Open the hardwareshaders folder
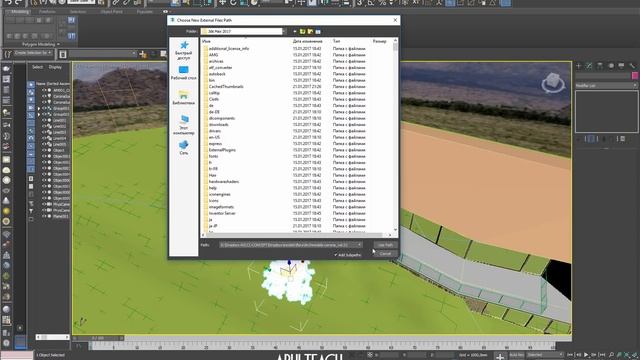The height and width of the screenshot is (360, 640). coord(224,182)
